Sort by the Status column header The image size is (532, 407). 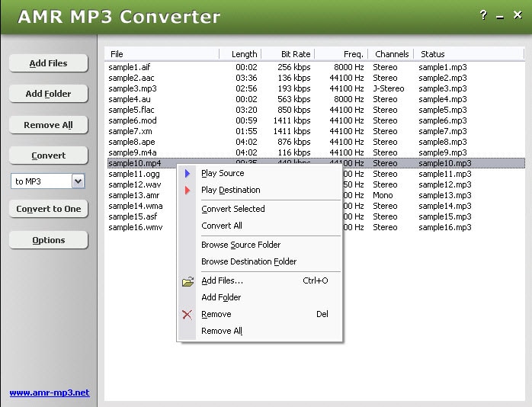click(469, 54)
